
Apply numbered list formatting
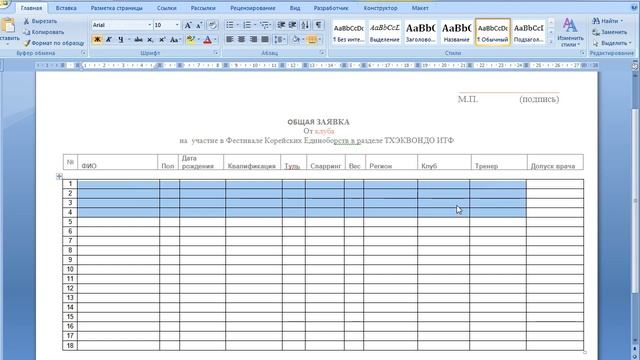point(247,25)
